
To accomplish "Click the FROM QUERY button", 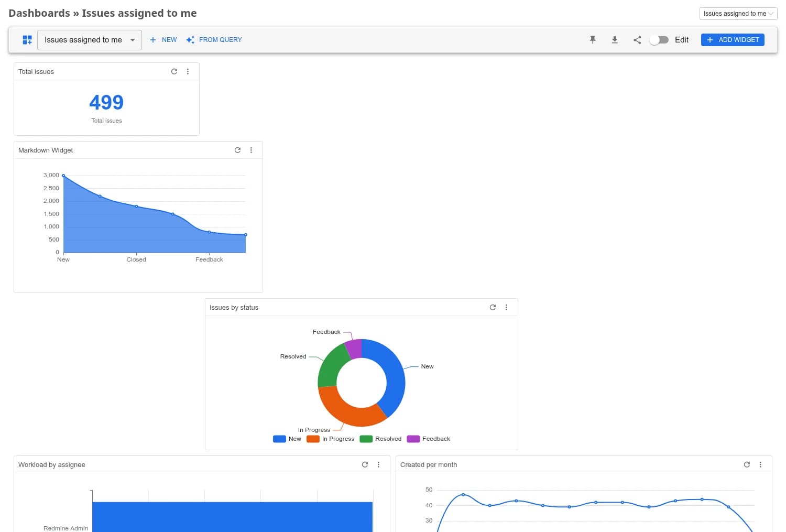I will click(x=214, y=40).
